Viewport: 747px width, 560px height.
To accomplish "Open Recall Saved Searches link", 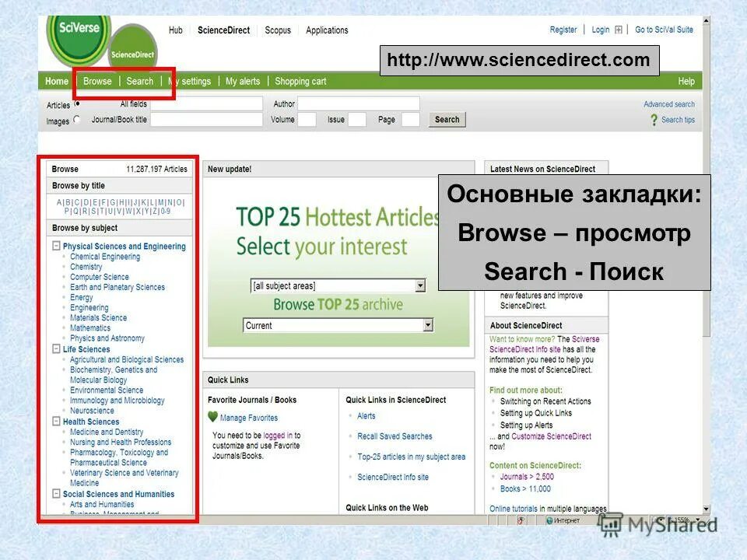I will [x=395, y=436].
